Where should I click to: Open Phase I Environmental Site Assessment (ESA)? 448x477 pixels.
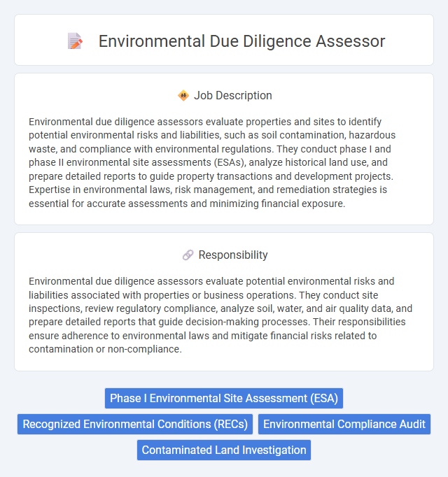click(224, 398)
